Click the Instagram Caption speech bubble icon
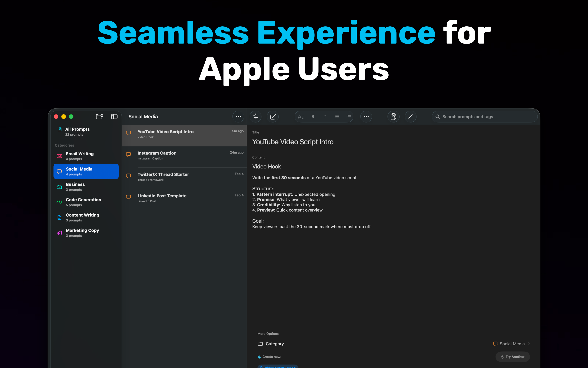Image resolution: width=588 pixels, height=368 pixels. tap(129, 154)
